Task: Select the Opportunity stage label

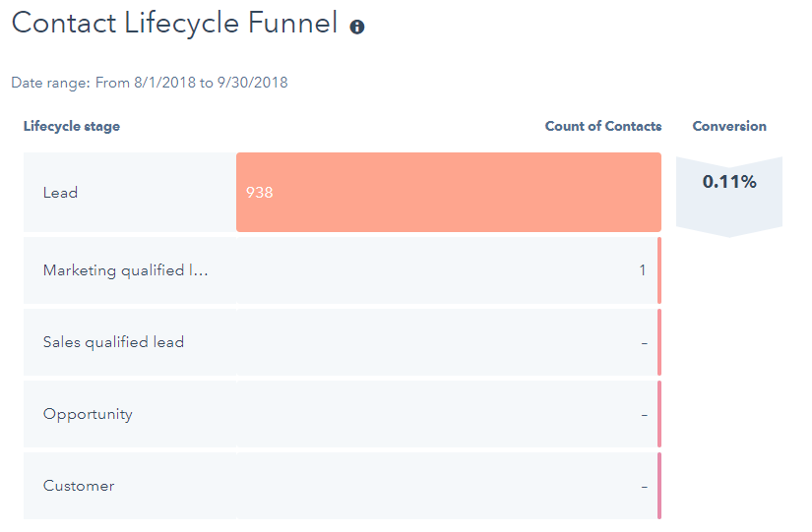Action: pyautogui.click(x=88, y=414)
